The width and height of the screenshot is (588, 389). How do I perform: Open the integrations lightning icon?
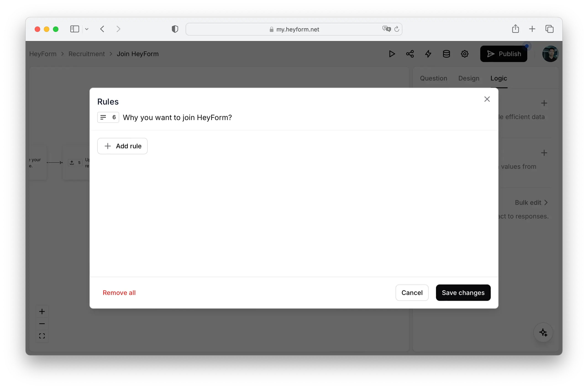(428, 54)
